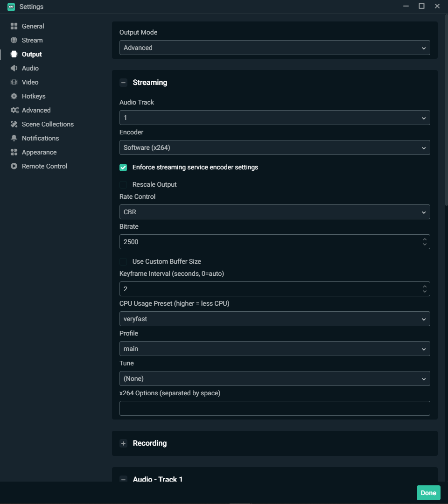Click the Audio speaker icon

(x=14, y=68)
